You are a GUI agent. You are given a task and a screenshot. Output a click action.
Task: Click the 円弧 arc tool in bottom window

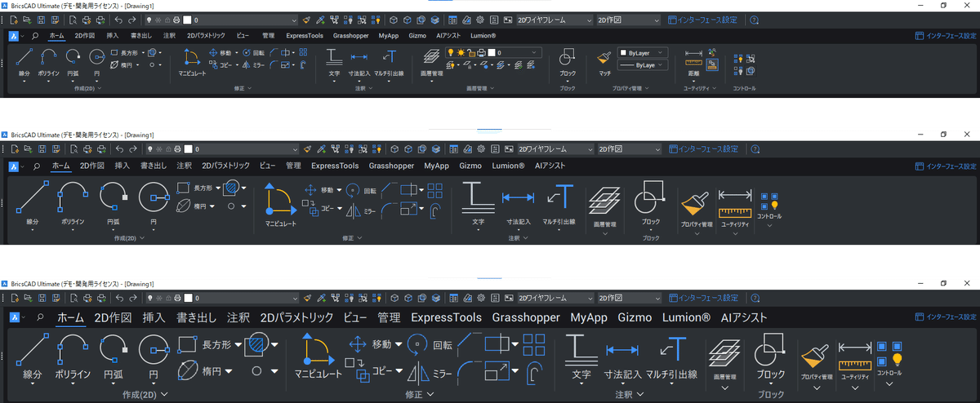114,357
